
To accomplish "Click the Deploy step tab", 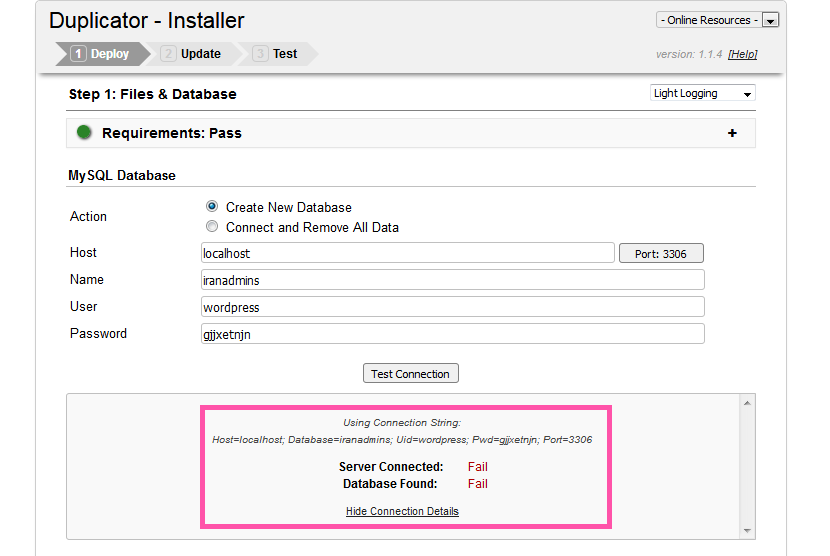I will point(102,54).
